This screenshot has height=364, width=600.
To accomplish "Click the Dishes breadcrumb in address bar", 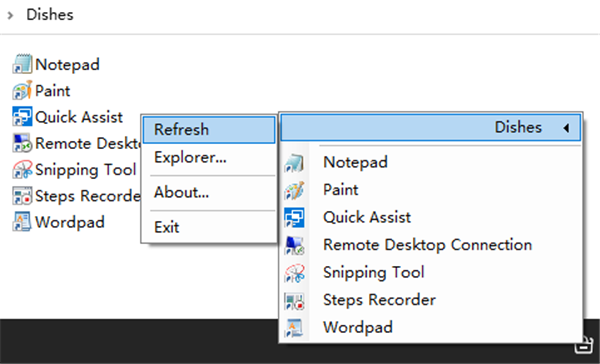I will point(50,15).
